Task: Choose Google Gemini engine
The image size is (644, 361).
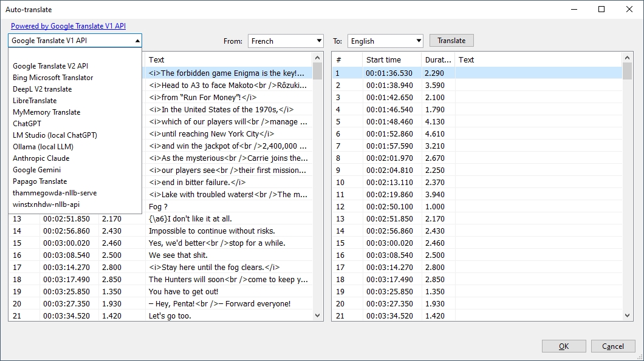Action: [37, 169]
